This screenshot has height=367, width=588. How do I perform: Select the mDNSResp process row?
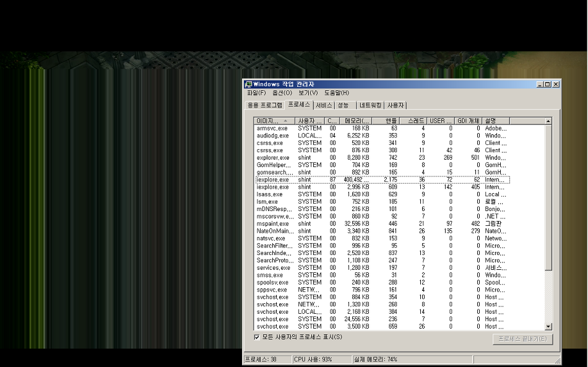[x=382, y=209]
